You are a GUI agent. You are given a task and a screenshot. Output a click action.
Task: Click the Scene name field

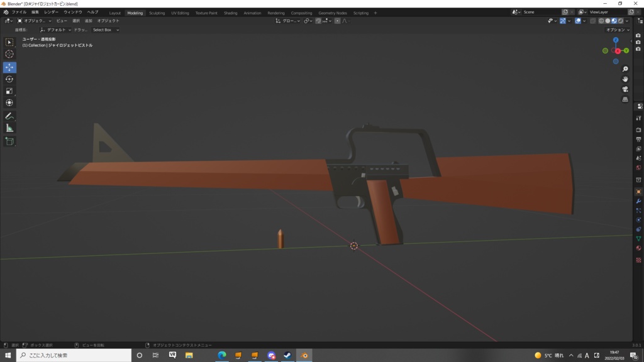tap(540, 13)
